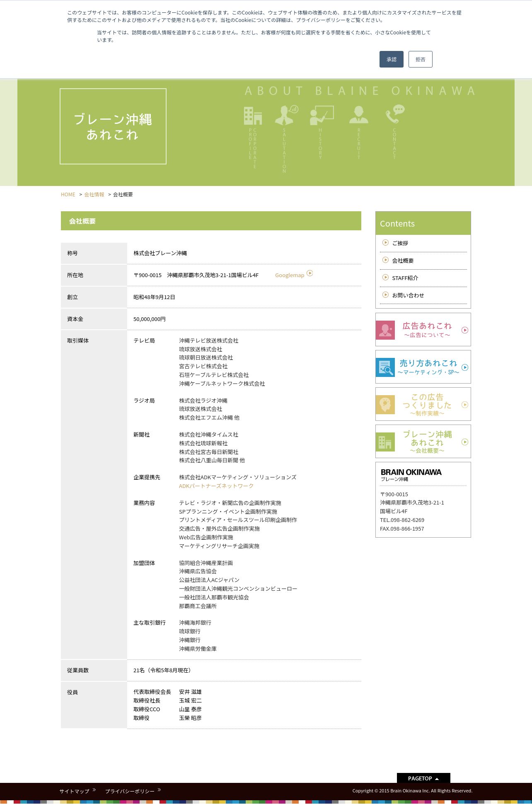This screenshot has width=532, height=804.
Task: Go to the HOME breadcrumb link
Action: point(68,195)
